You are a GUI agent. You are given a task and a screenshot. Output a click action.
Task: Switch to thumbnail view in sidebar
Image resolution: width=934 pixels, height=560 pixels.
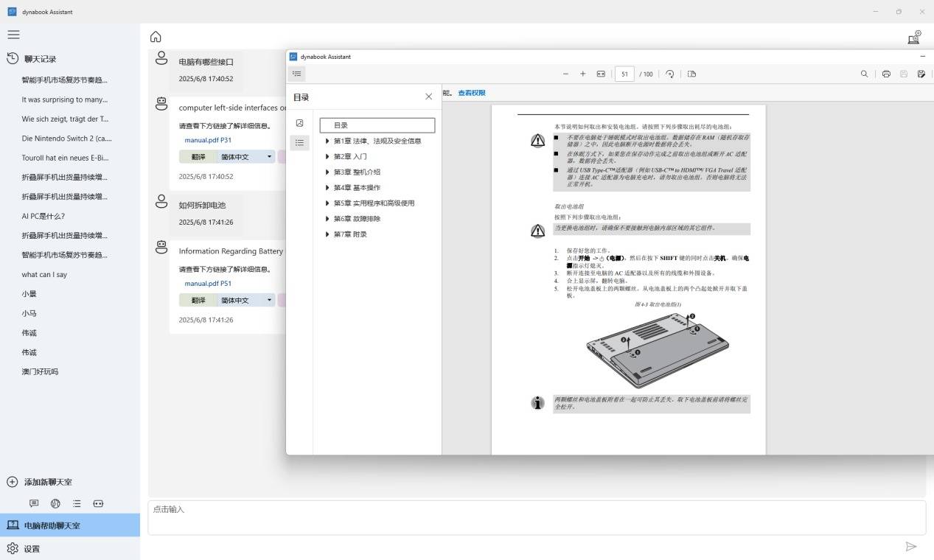tap(299, 123)
